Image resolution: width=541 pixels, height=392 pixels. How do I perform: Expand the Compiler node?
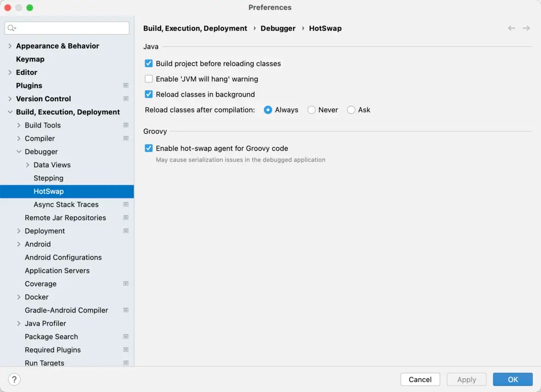(x=19, y=138)
